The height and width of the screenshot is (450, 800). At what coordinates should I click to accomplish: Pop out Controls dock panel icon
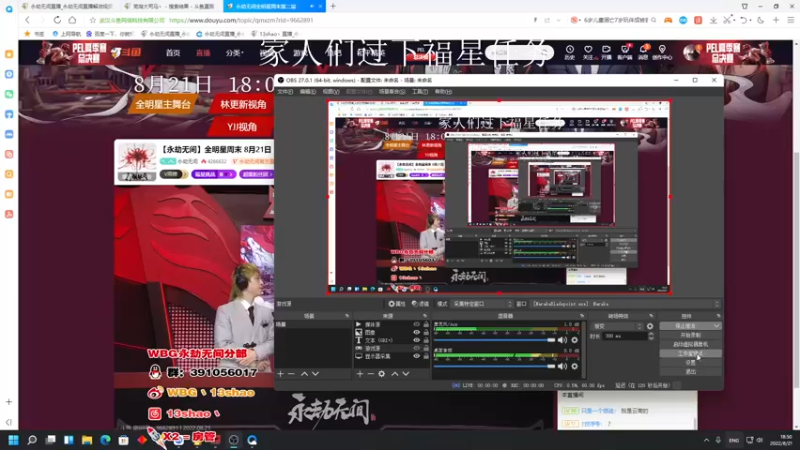click(718, 316)
